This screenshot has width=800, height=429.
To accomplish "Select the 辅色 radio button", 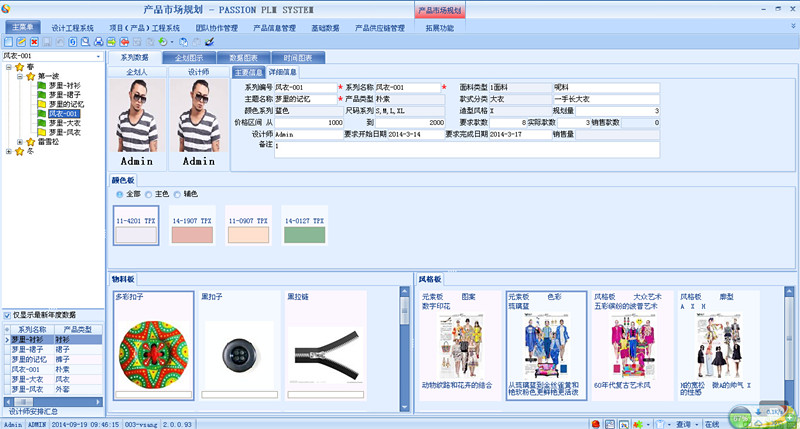I will pyautogui.click(x=177, y=194).
